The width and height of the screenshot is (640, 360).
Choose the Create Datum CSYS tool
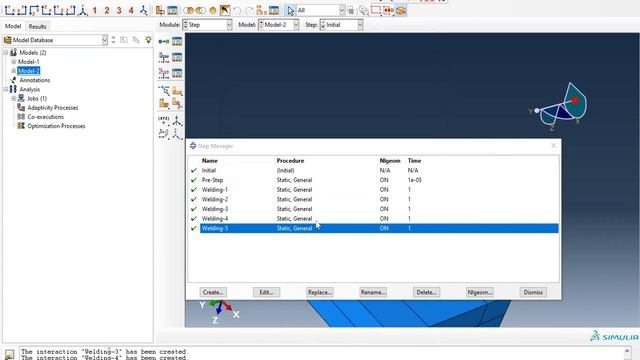click(x=177, y=134)
